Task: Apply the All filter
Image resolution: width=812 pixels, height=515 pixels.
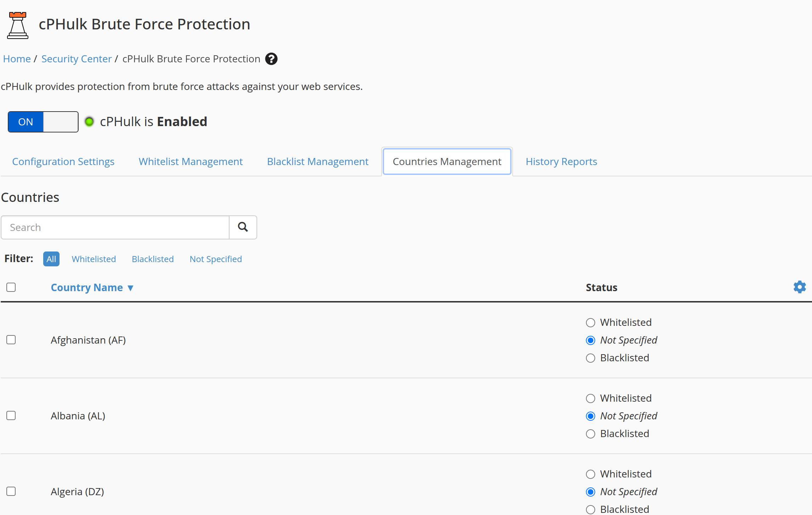Action: pos(51,259)
